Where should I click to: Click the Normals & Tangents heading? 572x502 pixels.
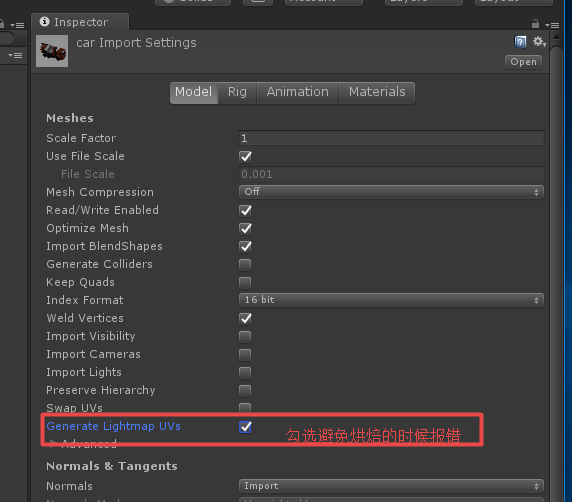coord(112,466)
